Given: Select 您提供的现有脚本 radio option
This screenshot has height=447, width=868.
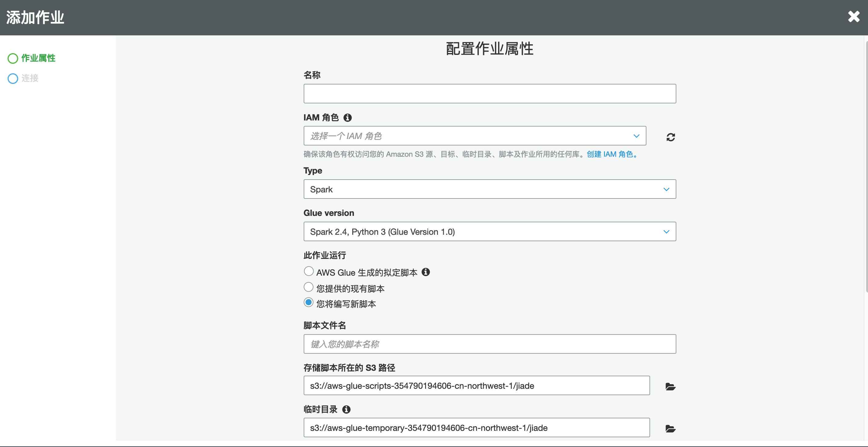Looking at the screenshot, I should [x=308, y=287].
